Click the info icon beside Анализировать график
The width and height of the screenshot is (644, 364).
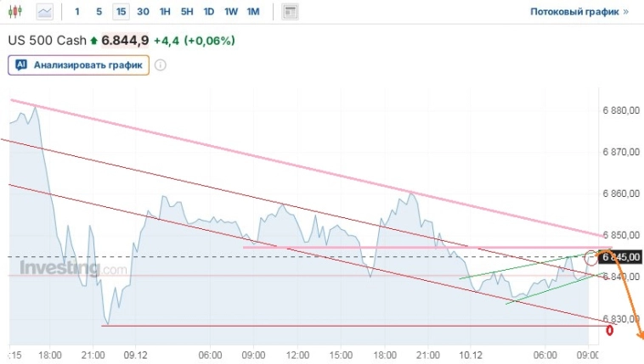point(160,64)
